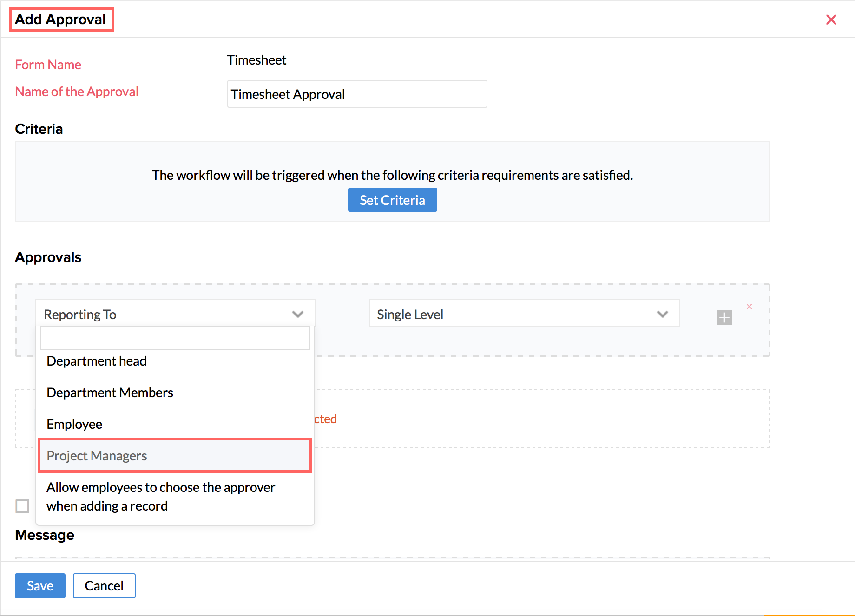Tick the checkbox above the Message section
855x616 pixels.
coord(22,506)
